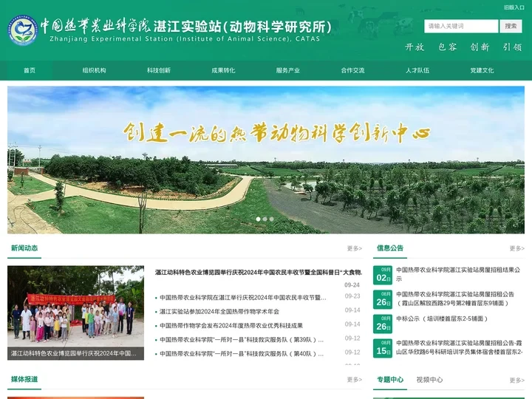Switch to the 专题中心 tab
This screenshot has width=532, height=399.
[390, 380]
